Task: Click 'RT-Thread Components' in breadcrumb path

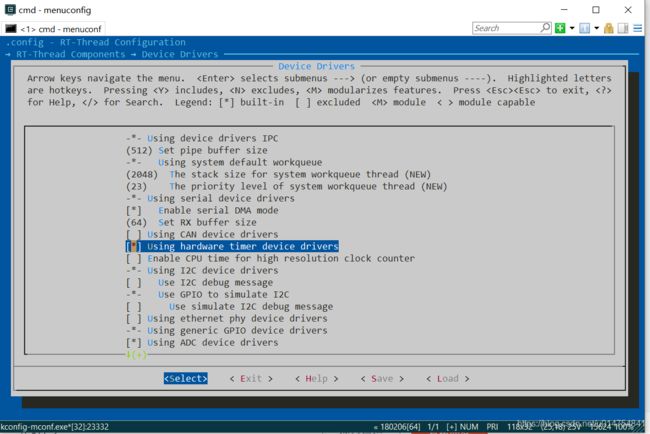Action: pyautogui.click(x=70, y=54)
